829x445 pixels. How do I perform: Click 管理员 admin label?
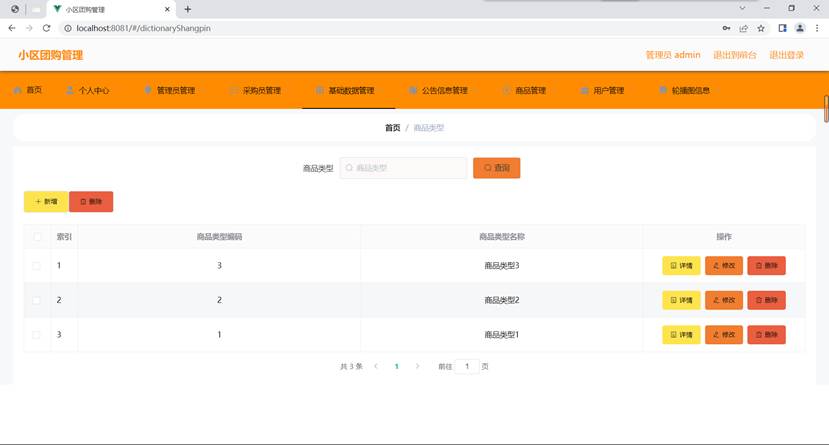673,55
